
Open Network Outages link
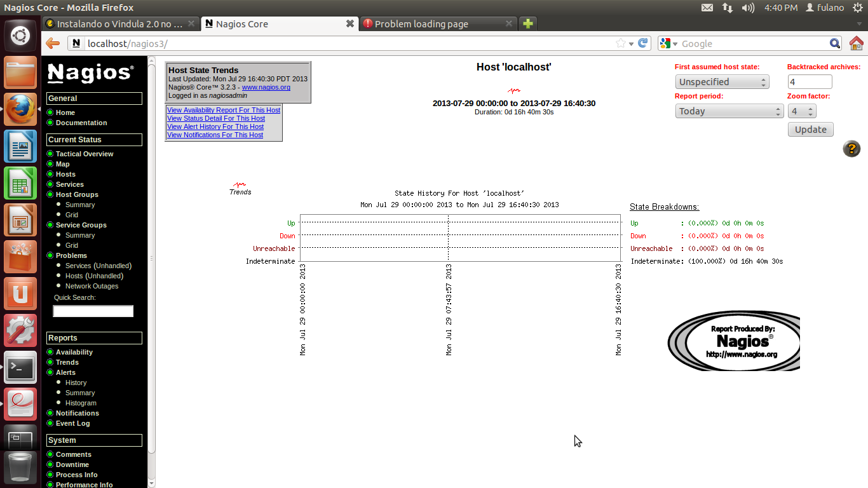[x=92, y=286]
